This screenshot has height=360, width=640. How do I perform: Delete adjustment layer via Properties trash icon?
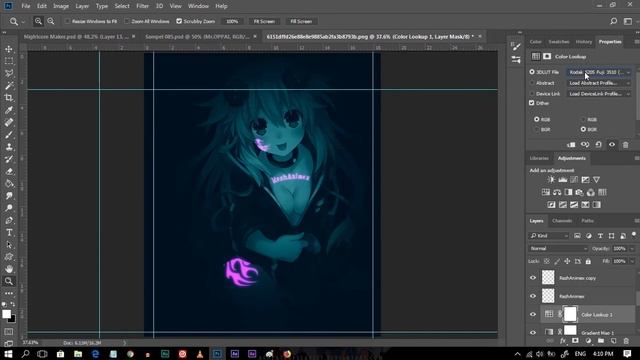(x=625, y=144)
